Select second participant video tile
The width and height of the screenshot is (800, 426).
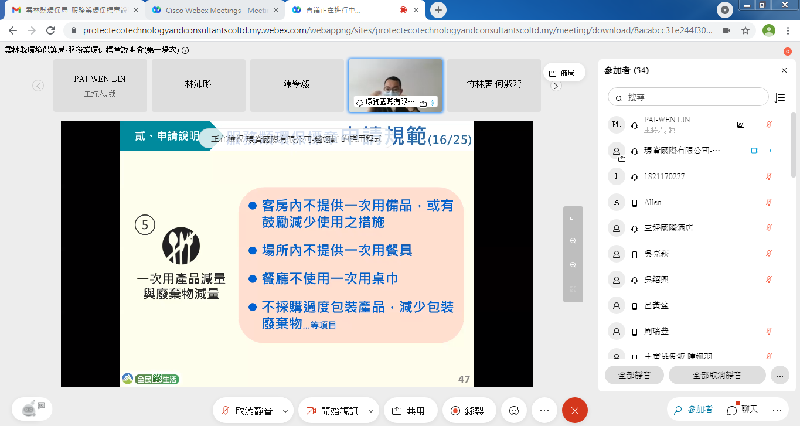tap(198, 85)
